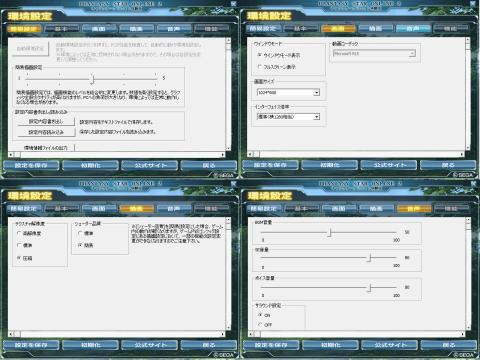
Task: Open the interface scale dropdown
Action: [288, 117]
